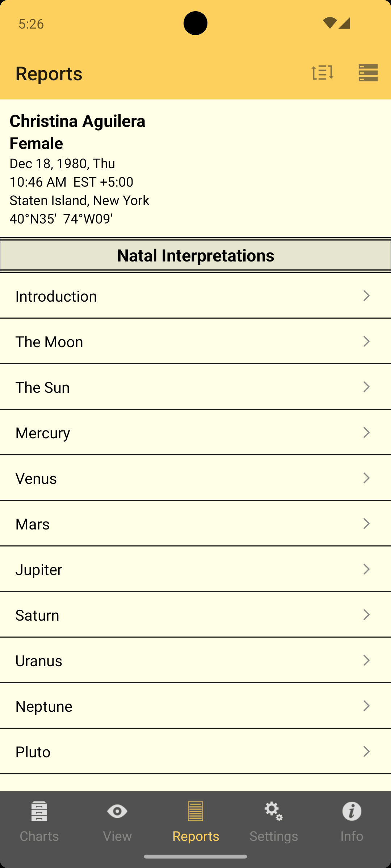391x868 pixels.
Task: Tap the sort order icon in header
Action: [322, 73]
